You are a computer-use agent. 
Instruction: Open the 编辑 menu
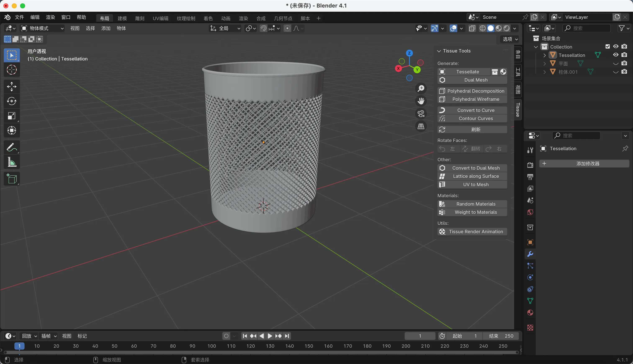35,17
